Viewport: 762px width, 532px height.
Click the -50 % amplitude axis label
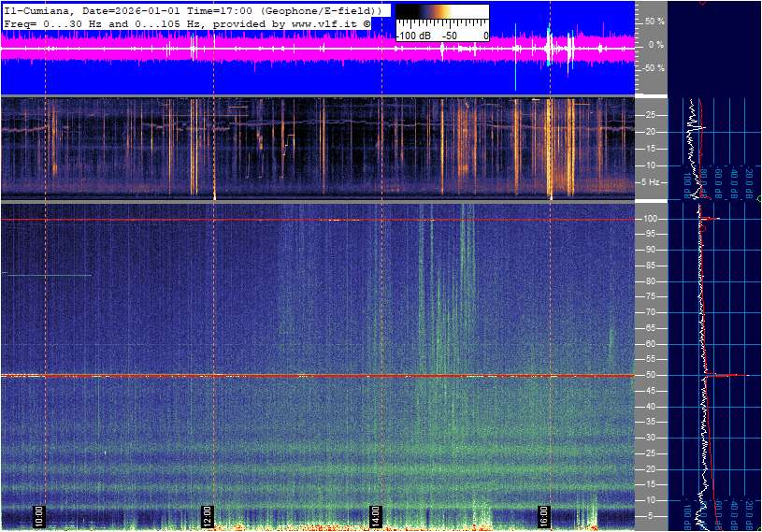coord(652,68)
